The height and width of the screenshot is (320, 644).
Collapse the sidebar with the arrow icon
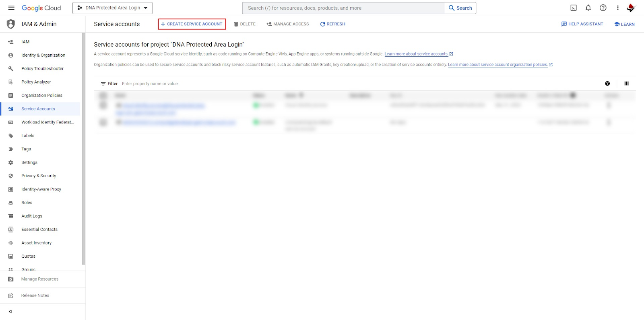coord(10,312)
